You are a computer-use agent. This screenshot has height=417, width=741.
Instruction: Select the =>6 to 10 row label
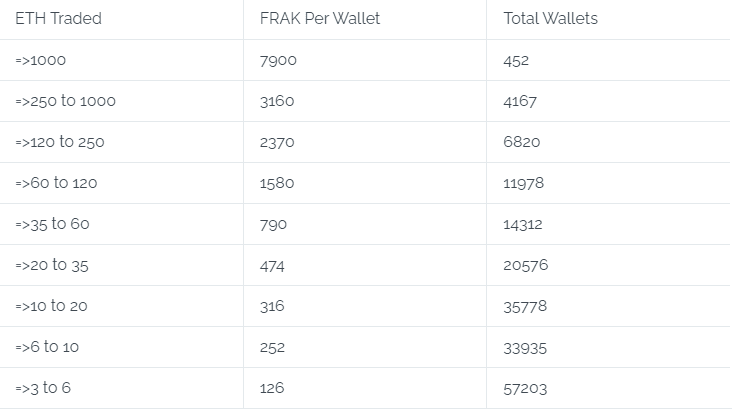pyautogui.click(x=47, y=347)
